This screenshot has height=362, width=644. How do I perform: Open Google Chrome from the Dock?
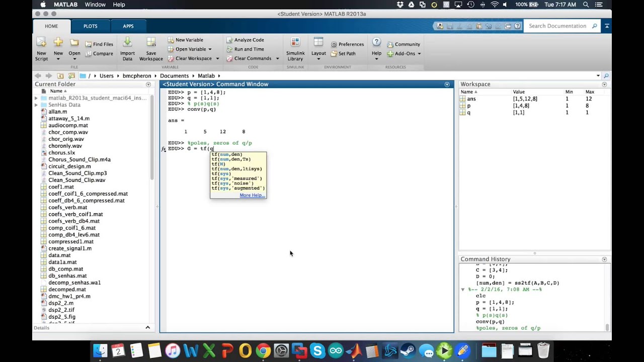tap(263, 350)
